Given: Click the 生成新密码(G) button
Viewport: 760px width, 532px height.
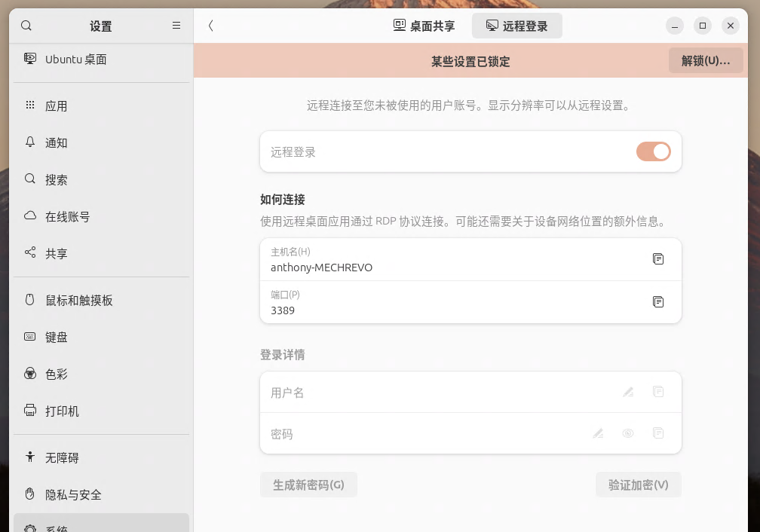Looking at the screenshot, I should [308, 485].
